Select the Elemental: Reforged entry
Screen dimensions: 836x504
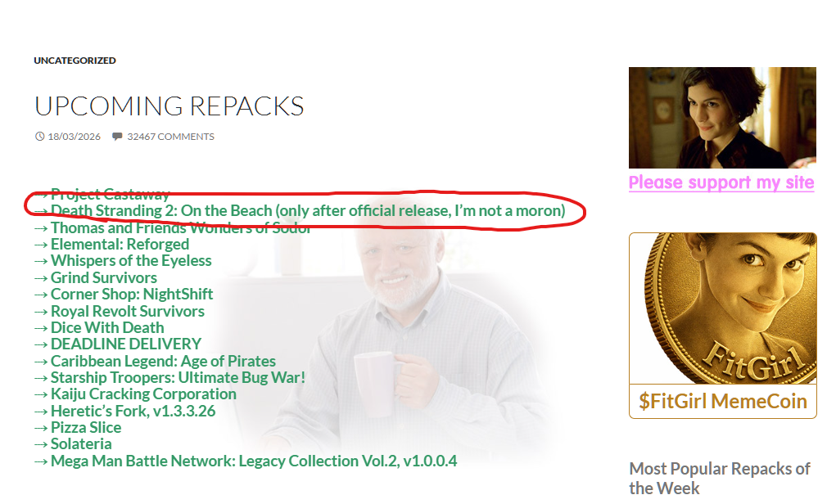120,244
